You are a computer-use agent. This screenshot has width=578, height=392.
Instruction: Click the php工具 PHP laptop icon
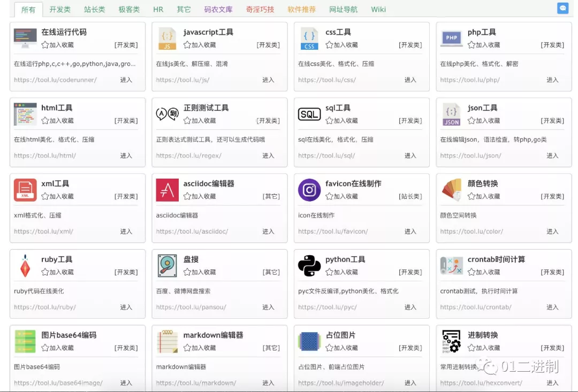[451, 39]
